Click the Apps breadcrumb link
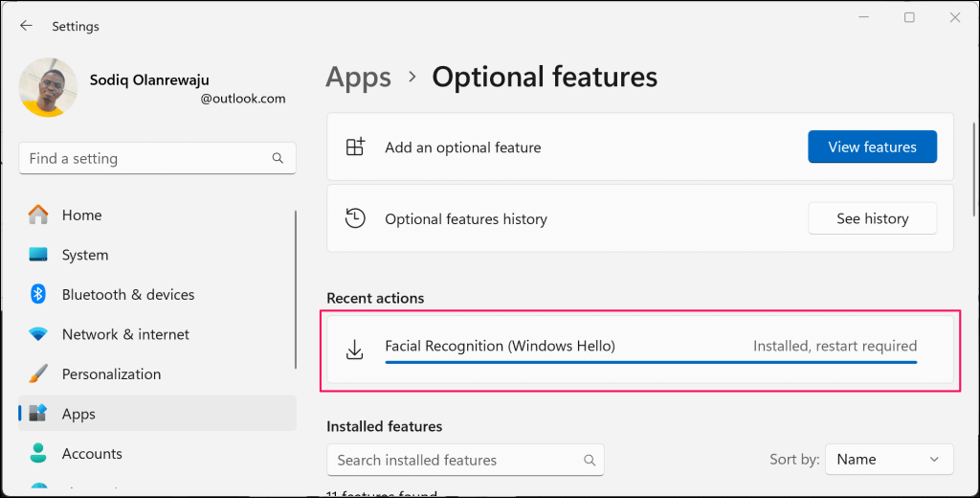Image resolution: width=980 pixels, height=498 pixels. (x=359, y=77)
